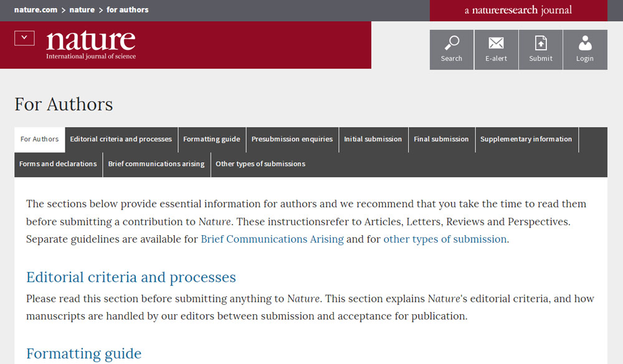623x364 pixels.
Task: Click the Search magnifier icon
Action: (451, 44)
